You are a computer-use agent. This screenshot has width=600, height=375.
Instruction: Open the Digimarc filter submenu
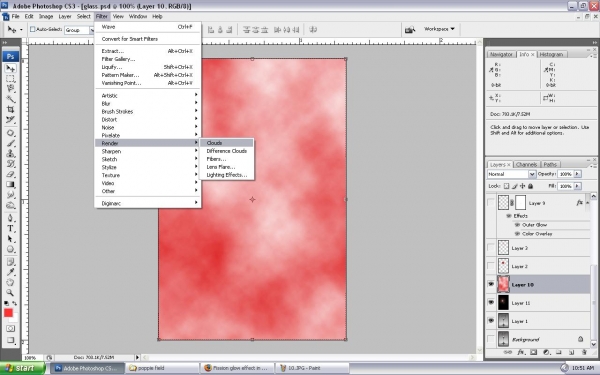click(148, 203)
